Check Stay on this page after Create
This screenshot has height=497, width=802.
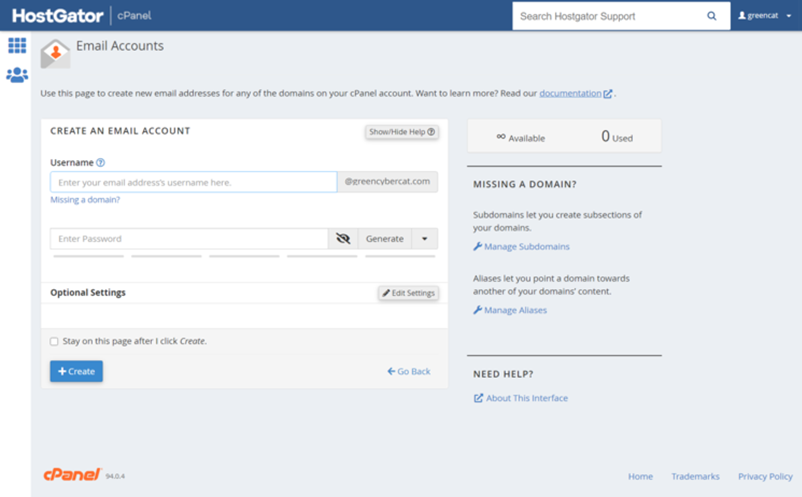[54, 342]
